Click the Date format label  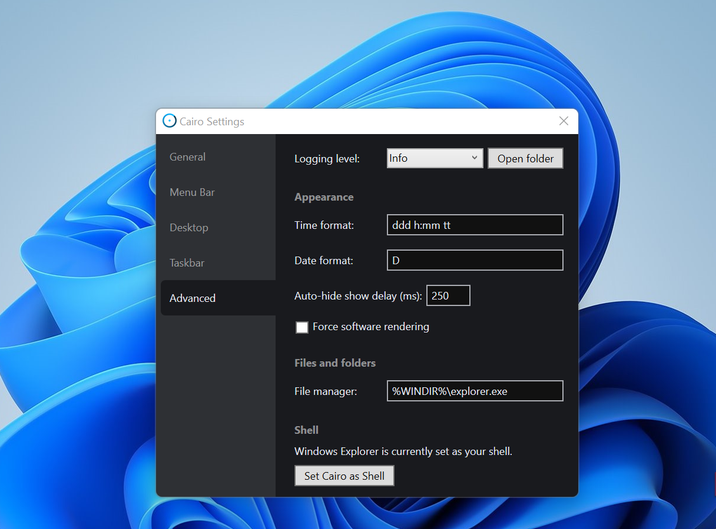tap(324, 260)
